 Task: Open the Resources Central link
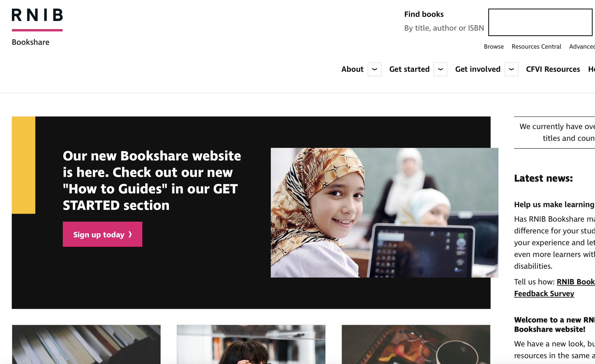coord(536,47)
